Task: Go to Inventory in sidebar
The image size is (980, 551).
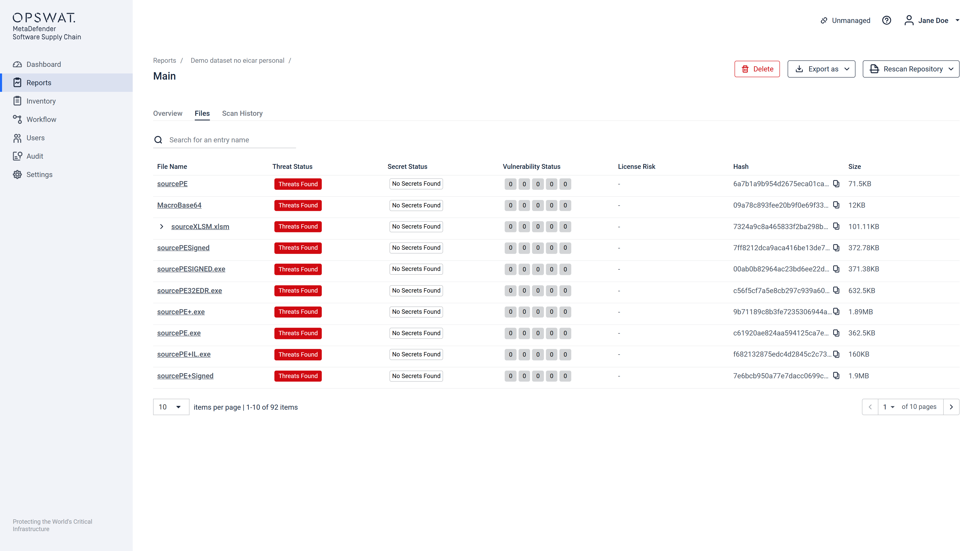Action: [x=41, y=101]
